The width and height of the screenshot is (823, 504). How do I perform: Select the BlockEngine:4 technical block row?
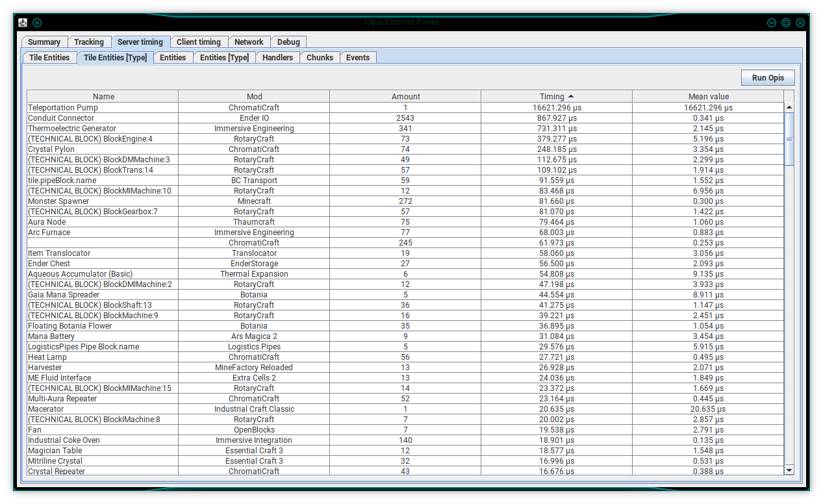tap(405, 139)
